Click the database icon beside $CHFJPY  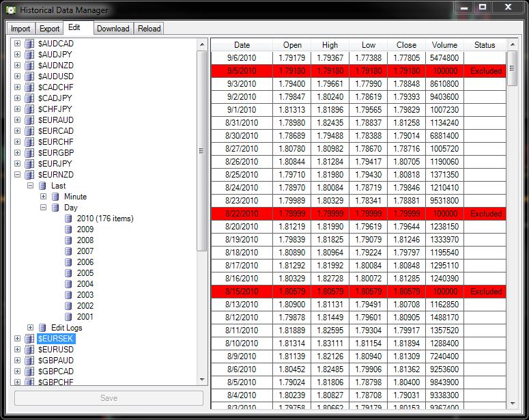(29, 109)
